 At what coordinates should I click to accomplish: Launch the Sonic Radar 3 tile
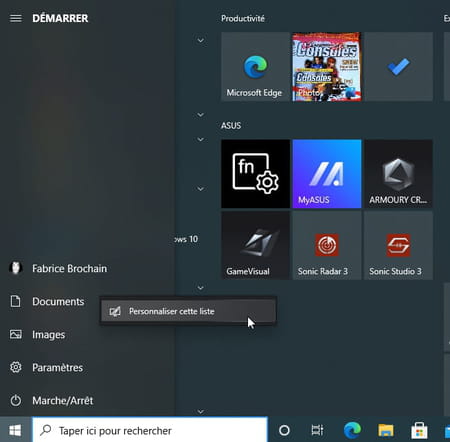click(327, 245)
